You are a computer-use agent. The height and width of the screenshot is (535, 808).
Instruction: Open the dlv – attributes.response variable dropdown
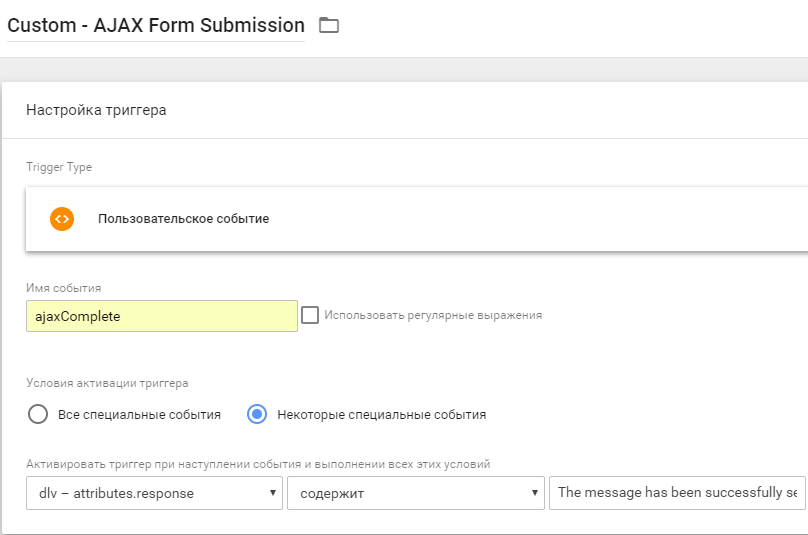tap(154, 492)
